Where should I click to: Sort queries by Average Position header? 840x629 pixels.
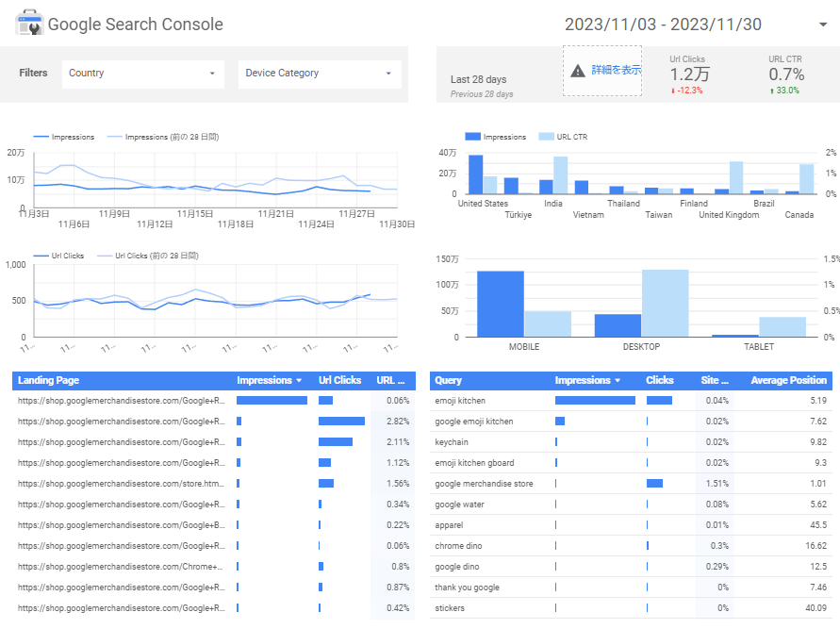(x=788, y=380)
